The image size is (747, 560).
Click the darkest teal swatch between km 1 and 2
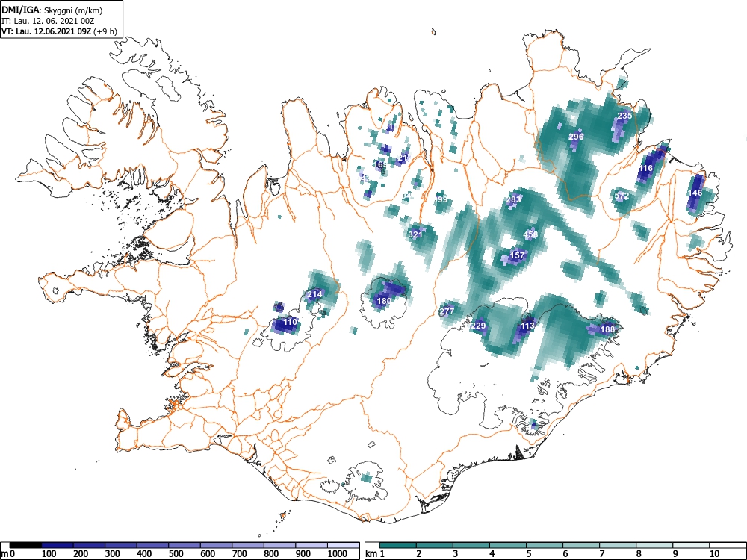tap(398, 545)
